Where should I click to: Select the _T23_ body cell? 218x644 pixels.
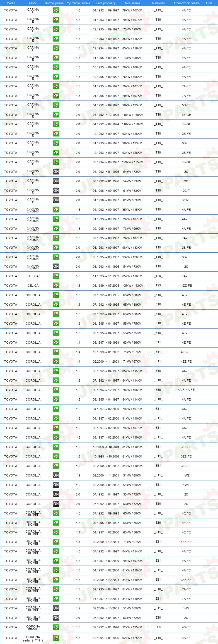pos(158,286)
